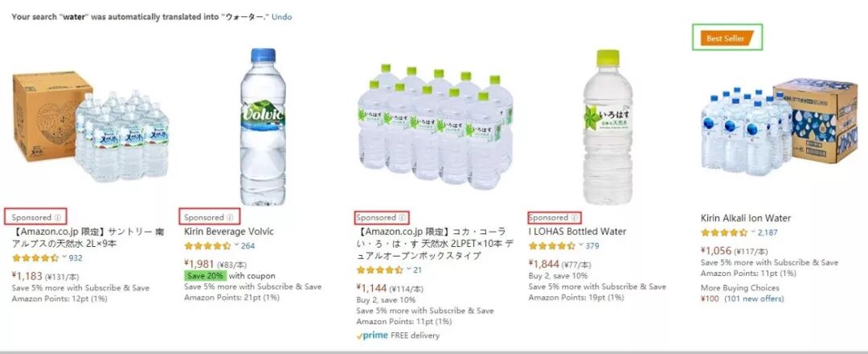The width and height of the screenshot is (868, 354).
Task: Click the Save 20% coupon badge
Action: coord(206,276)
